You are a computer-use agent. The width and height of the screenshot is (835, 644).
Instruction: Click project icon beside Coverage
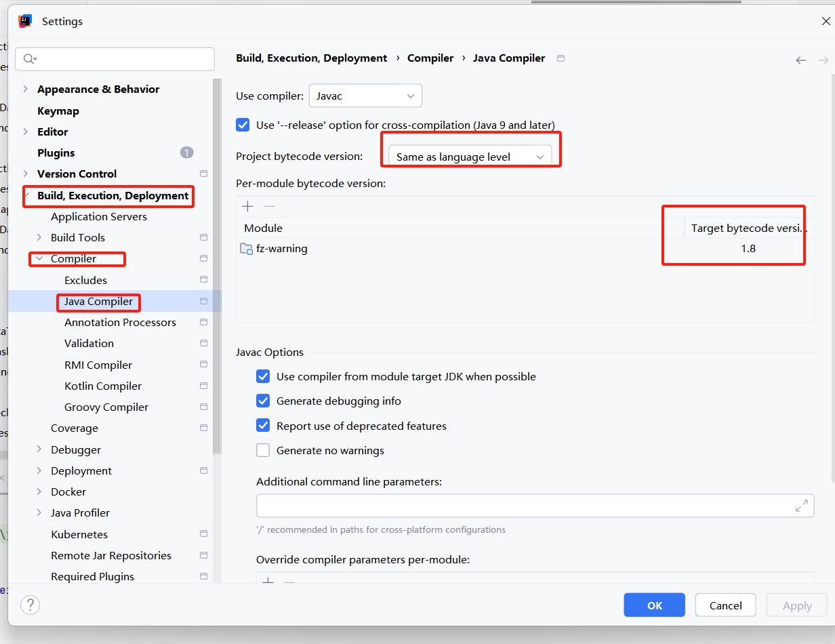203,428
